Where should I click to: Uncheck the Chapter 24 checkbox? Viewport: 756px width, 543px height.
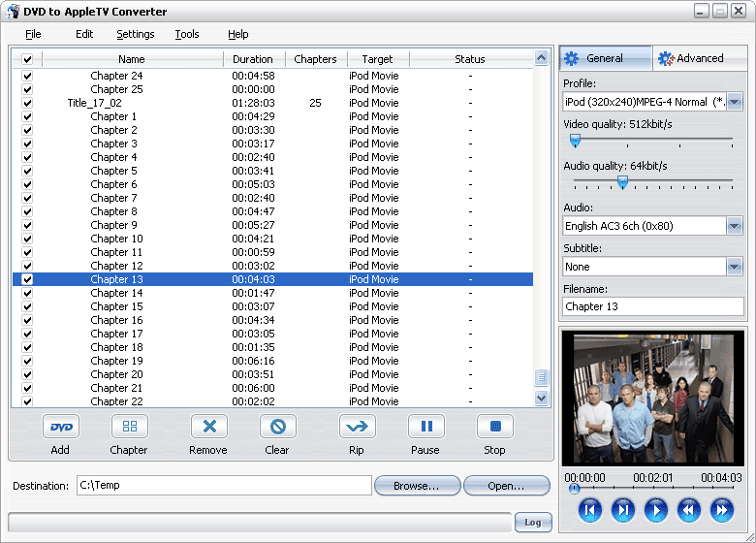tap(27, 76)
